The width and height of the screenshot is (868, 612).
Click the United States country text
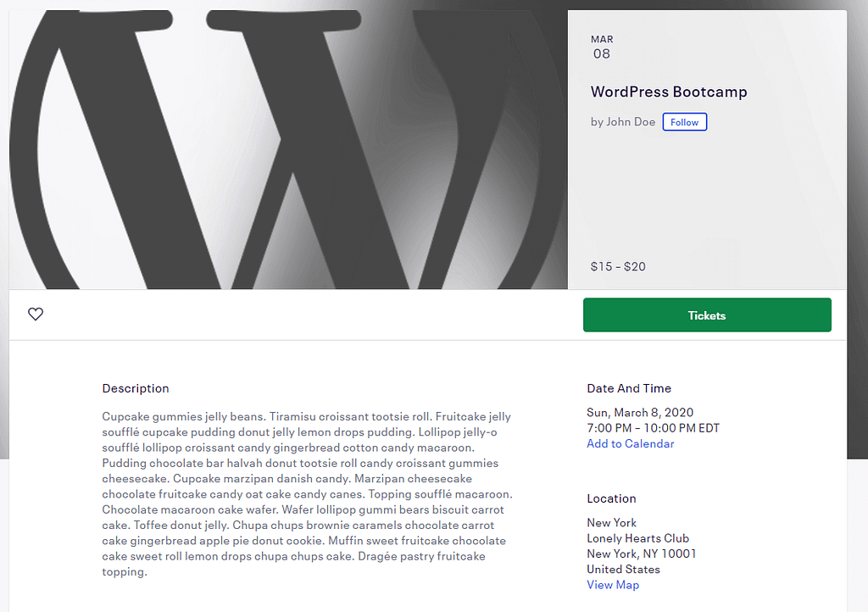click(623, 570)
